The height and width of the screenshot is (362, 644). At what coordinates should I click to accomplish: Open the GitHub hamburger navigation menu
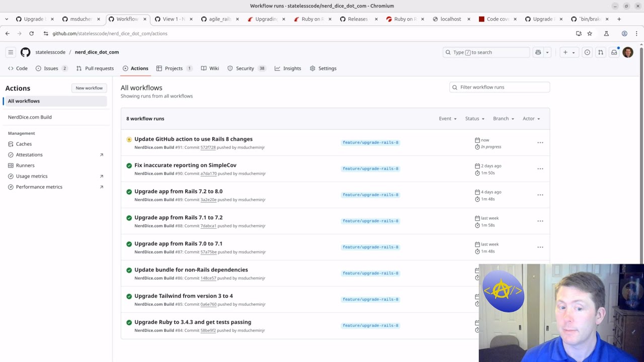tap(11, 52)
